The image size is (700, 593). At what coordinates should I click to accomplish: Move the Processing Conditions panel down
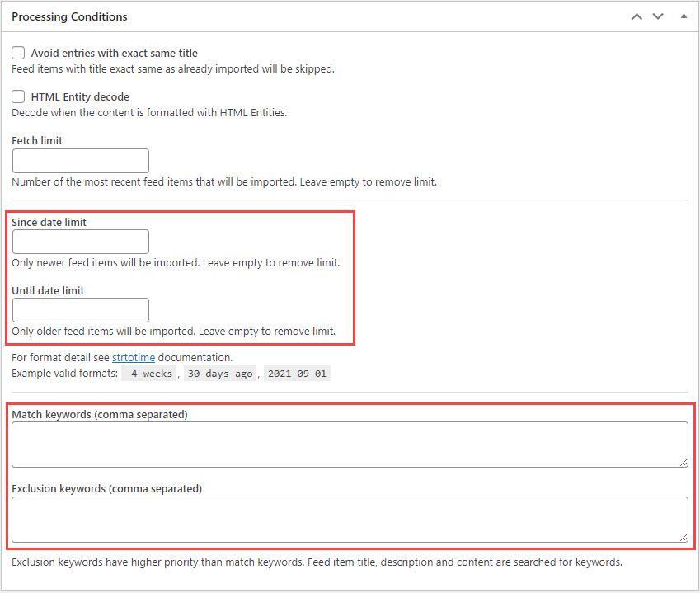[658, 16]
